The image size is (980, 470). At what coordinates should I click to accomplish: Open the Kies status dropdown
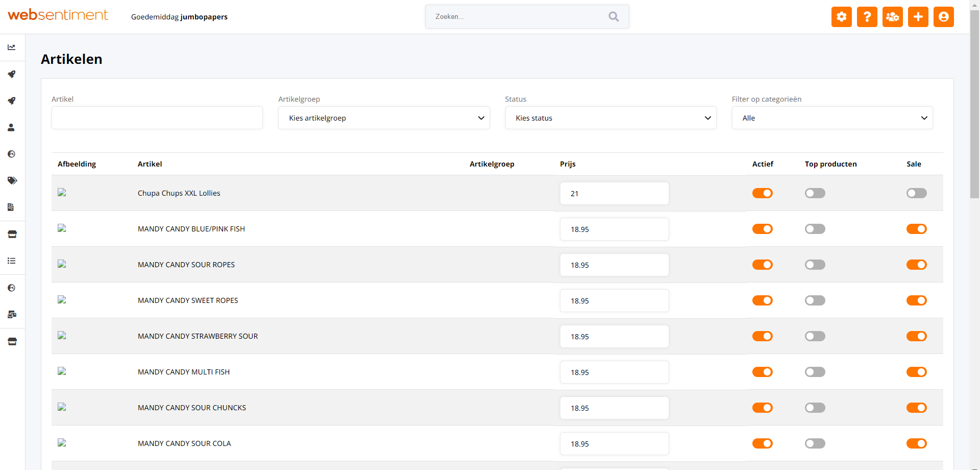pyautogui.click(x=610, y=118)
